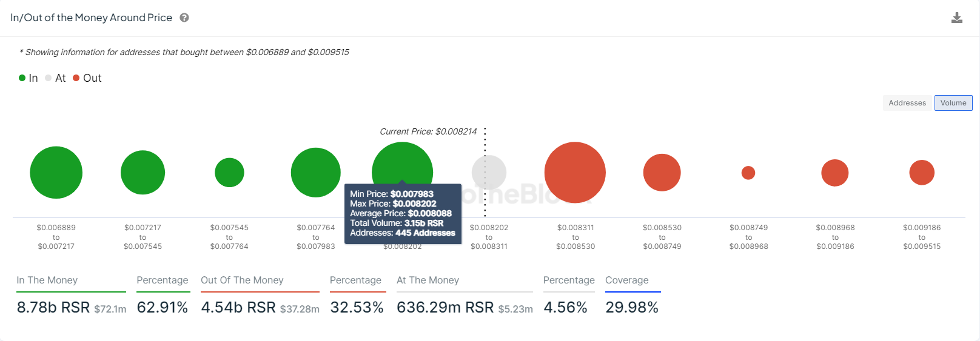This screenshot has height=341, width=980.
Task: Toggle the green In legend item
Action: pyautogui.click(x=29, y=78)
